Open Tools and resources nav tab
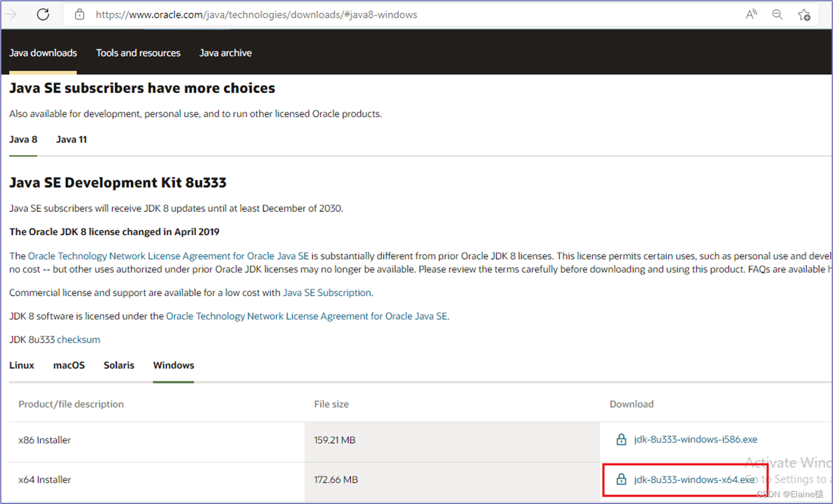Image resolution: width=833 pixels, height=504 pixels. (138, 53)
